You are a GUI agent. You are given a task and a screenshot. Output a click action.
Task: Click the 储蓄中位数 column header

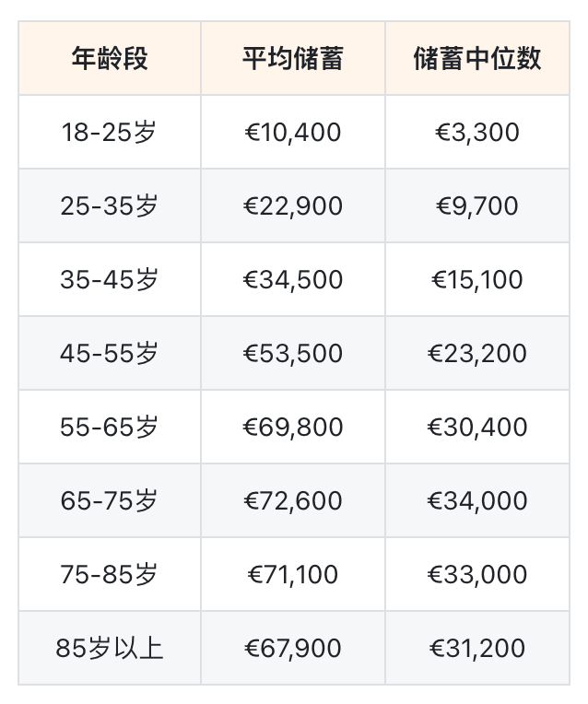(x=476, y=59)
